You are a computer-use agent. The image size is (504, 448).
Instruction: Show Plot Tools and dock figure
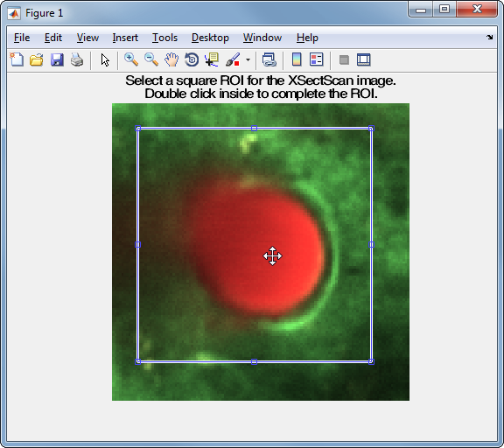click(x=363, y=60)
